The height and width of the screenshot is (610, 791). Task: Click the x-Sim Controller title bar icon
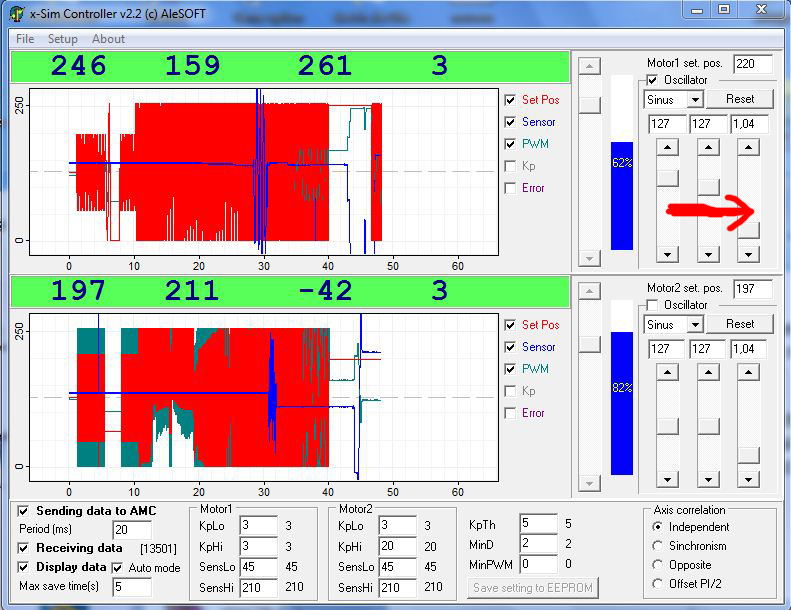point(17,14)
